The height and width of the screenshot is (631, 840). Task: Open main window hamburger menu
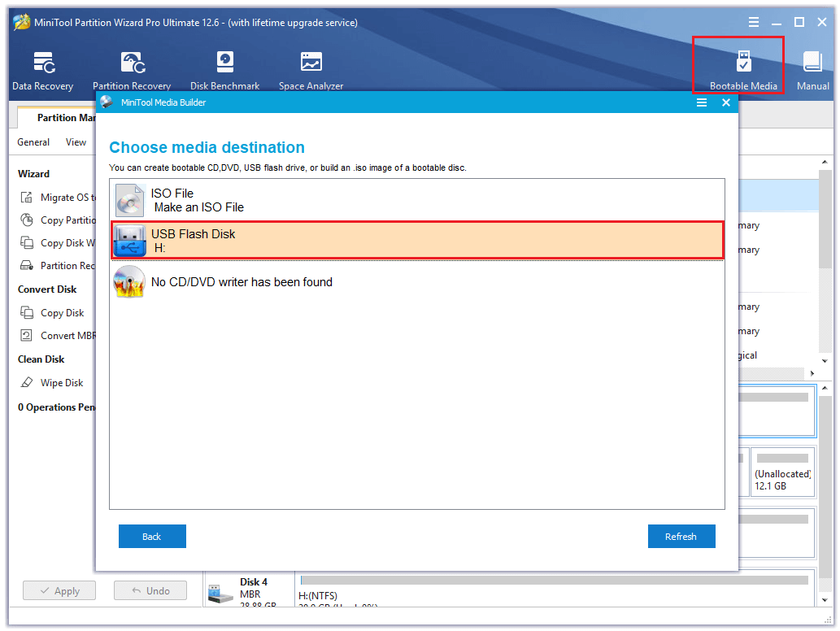point(753,22)
